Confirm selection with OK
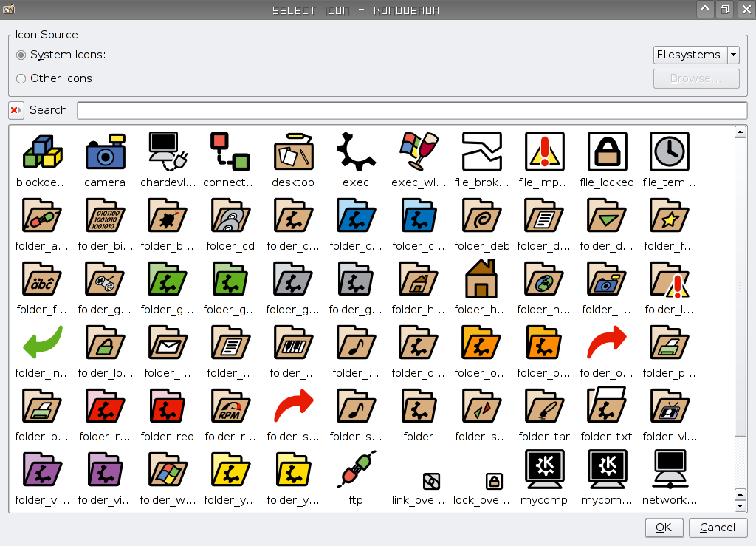Image resolution: width=756 pixels, height=546 pixels. [x=664, y=528]
